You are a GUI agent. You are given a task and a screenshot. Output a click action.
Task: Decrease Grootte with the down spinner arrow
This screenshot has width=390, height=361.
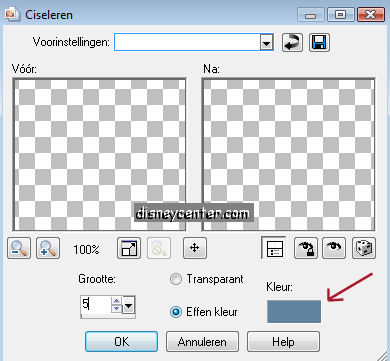point(116,309)
